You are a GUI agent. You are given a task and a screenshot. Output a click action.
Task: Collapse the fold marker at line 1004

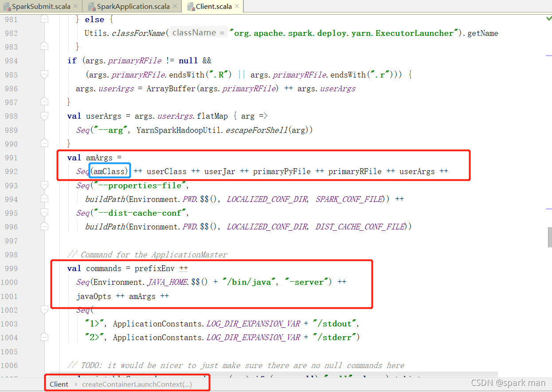pyautogui.click(x=44, y=338)
